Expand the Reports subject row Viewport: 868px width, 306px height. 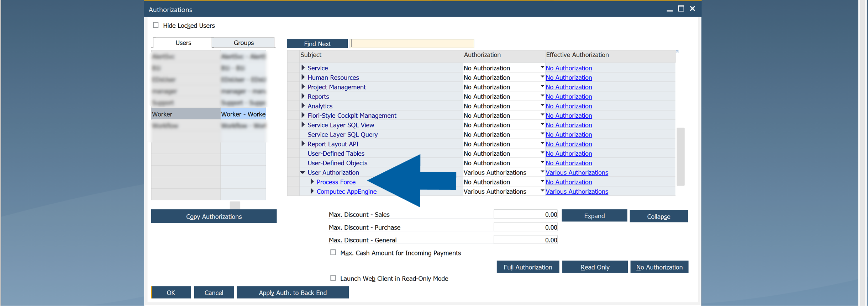tap(303, 96)
